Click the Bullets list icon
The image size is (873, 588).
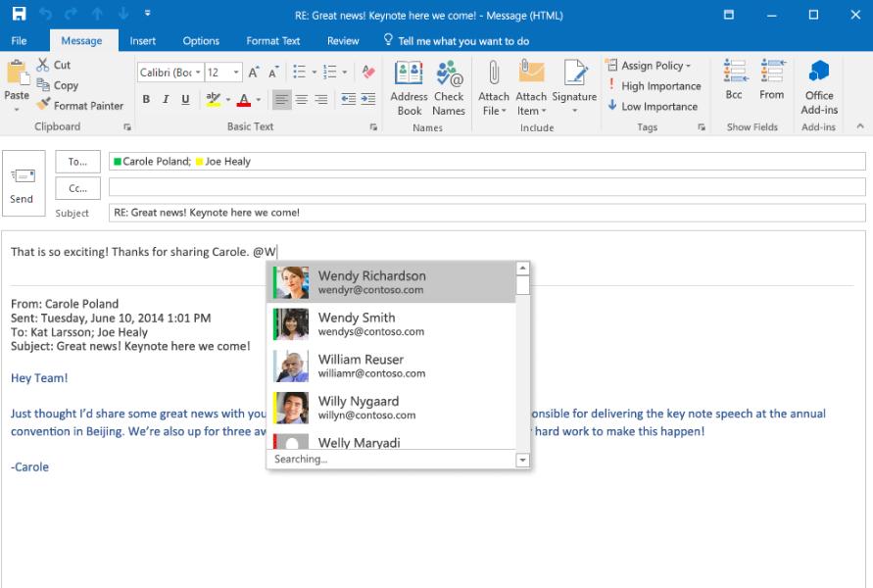tap(300, 72)
